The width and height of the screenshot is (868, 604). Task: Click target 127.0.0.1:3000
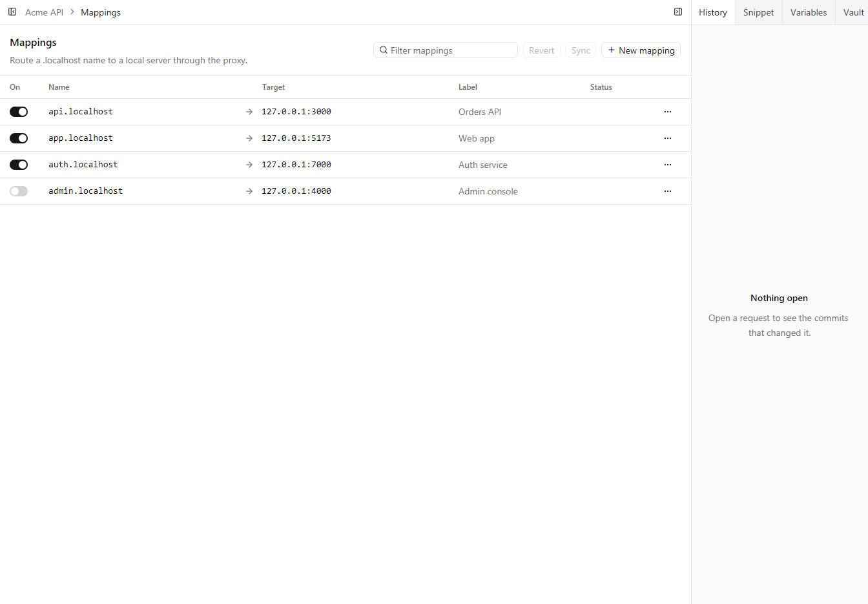(x=296, y=112)
